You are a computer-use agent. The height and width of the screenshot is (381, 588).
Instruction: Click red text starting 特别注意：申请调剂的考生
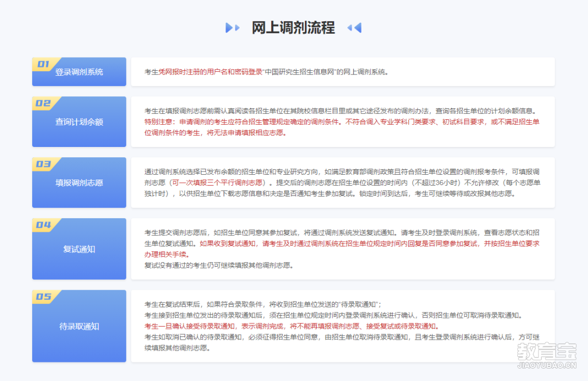341,127
